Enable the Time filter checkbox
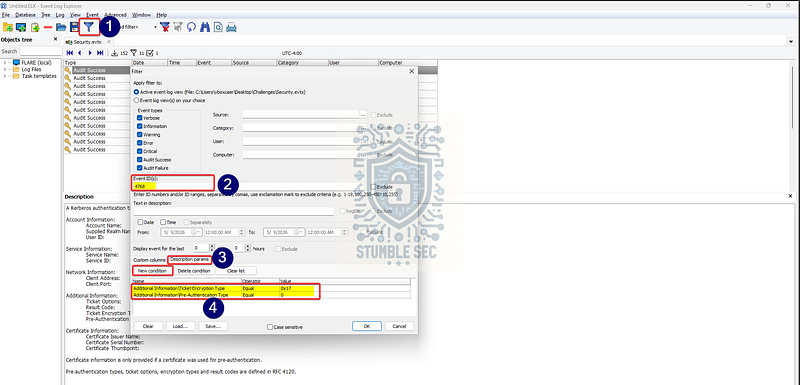 [x=163, y=222]
